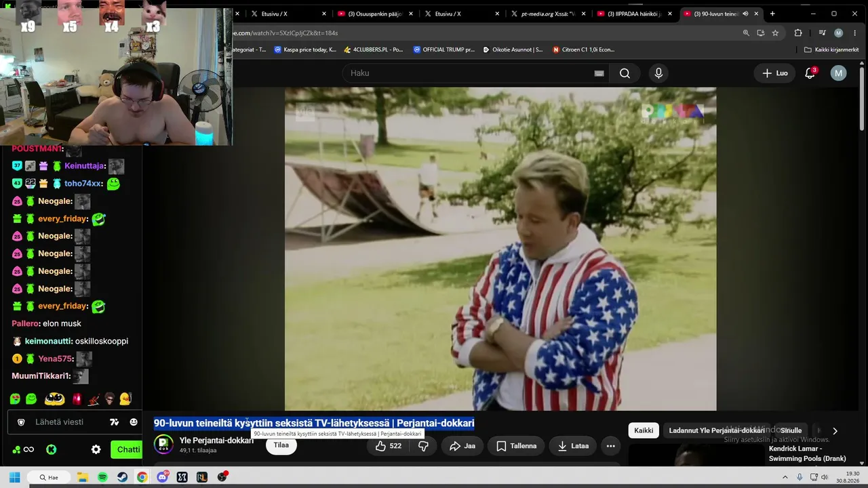The image size is (868, 488).
Task: Open the Chrome three-dot menu
Action: (x=854, y=33)
